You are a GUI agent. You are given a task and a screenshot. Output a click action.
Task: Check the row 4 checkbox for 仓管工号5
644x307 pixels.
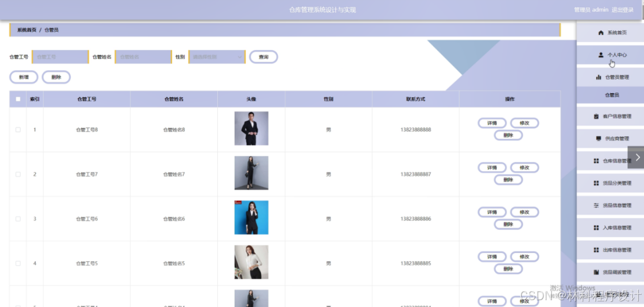coord(18,263)
